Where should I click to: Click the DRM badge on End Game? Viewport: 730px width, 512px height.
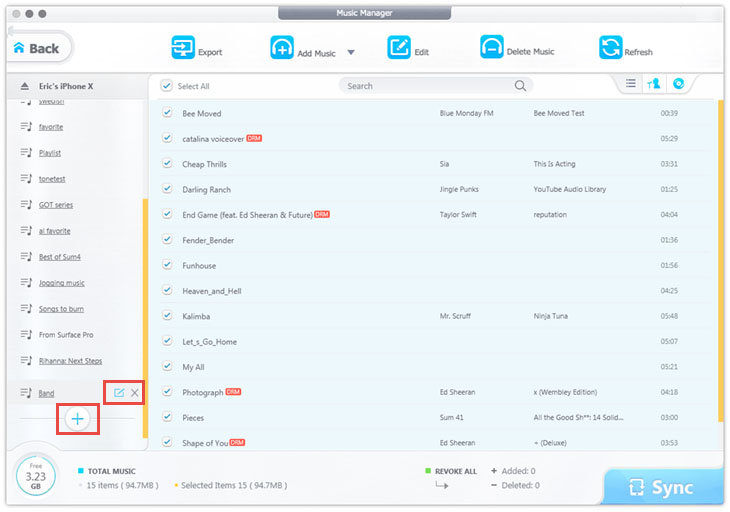[x=322, y=214]
